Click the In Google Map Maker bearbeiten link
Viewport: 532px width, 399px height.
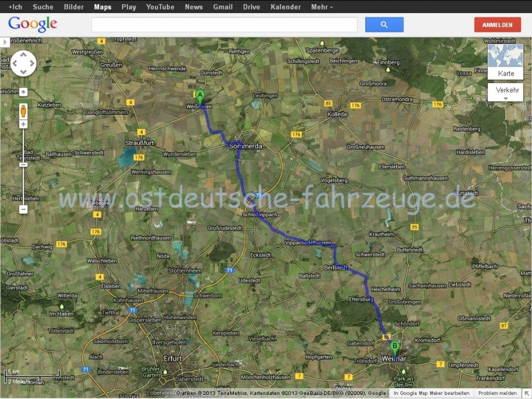coord(431,393)
